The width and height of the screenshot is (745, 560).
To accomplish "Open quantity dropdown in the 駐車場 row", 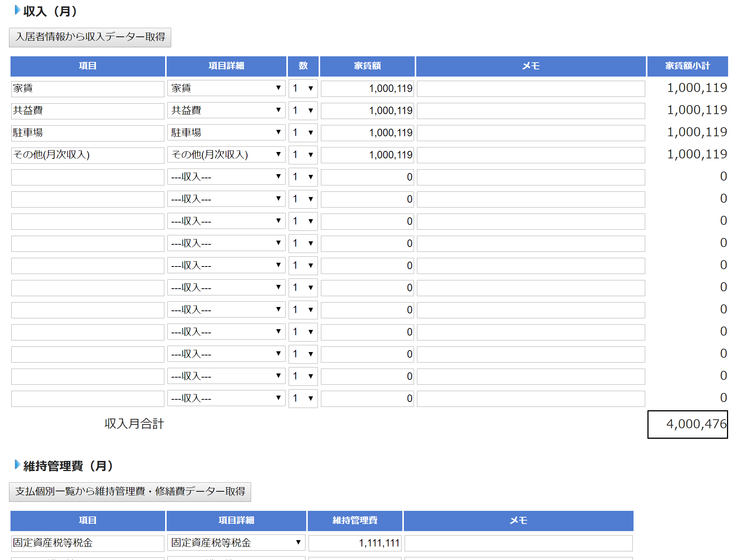I will coord(303,132).
